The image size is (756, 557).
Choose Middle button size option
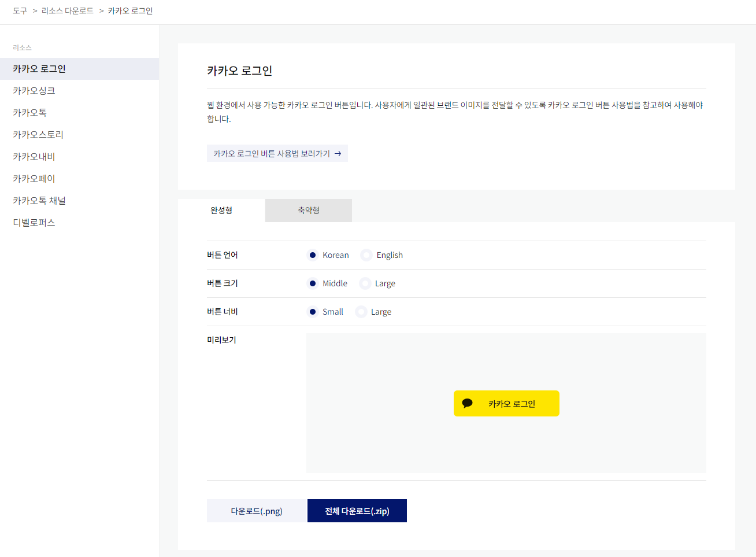(313, 283)
